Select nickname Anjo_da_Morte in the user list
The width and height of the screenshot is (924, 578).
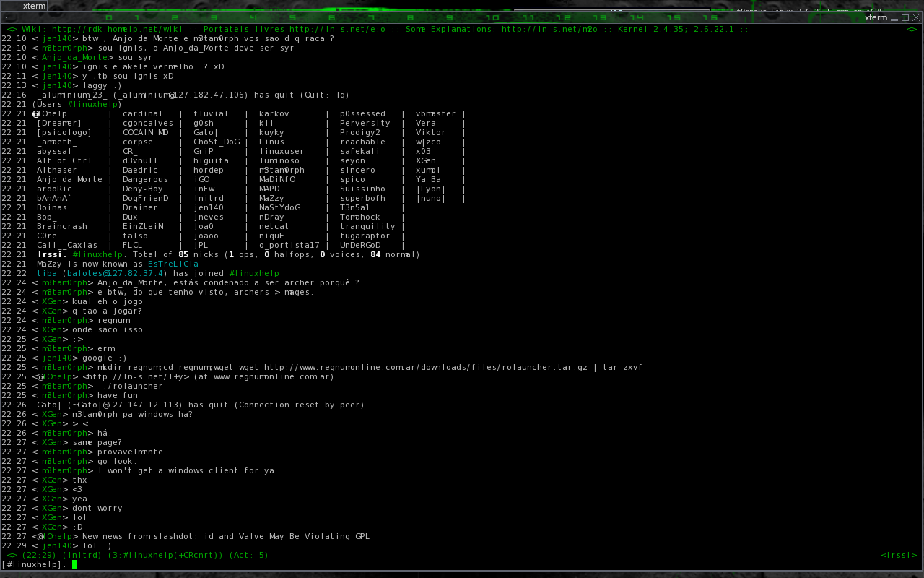tap(69, 179)
